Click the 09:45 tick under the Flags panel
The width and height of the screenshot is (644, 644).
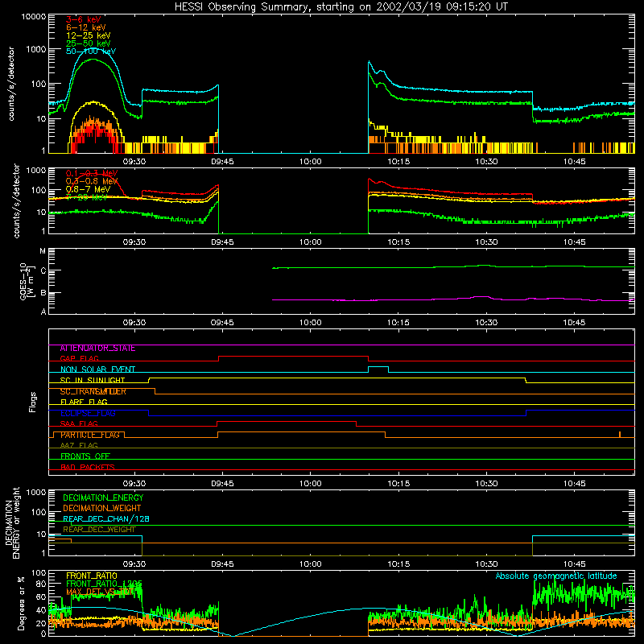tap(222, 484)
